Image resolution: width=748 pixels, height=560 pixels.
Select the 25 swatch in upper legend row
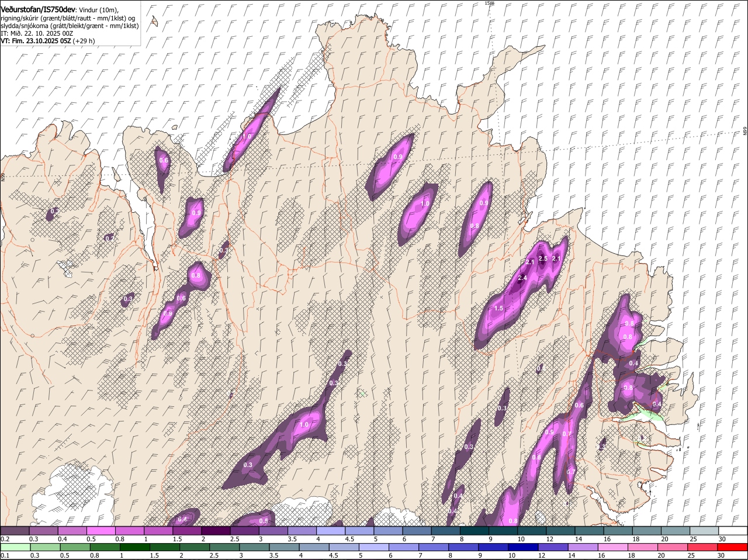[x=704, y=531]
